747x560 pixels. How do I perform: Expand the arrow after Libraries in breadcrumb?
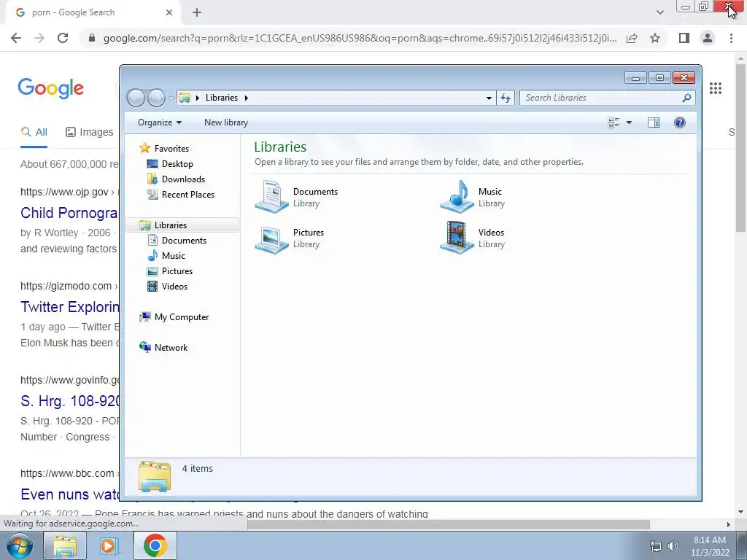(247, 98)
